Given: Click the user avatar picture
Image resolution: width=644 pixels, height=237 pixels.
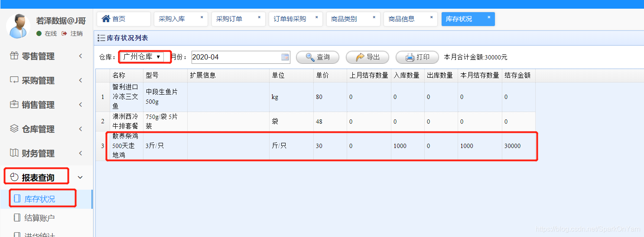Looking at the screenshot, I should tap(18, 26).
